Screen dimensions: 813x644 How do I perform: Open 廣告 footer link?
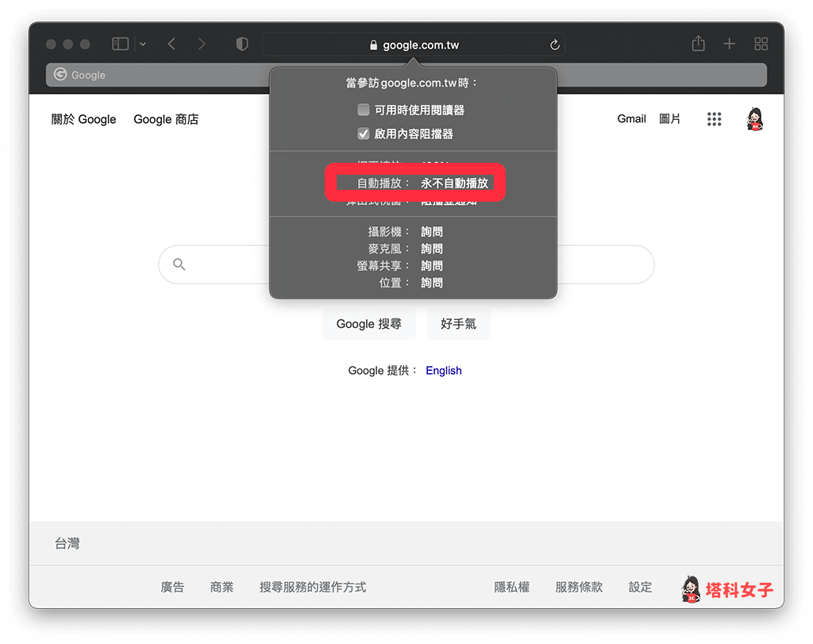click(172, 587)
